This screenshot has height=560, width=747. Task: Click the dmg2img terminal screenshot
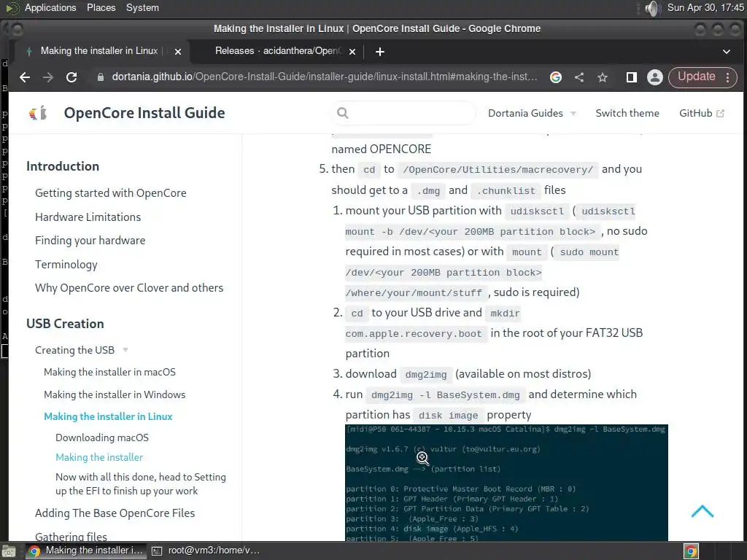(506, 483)
